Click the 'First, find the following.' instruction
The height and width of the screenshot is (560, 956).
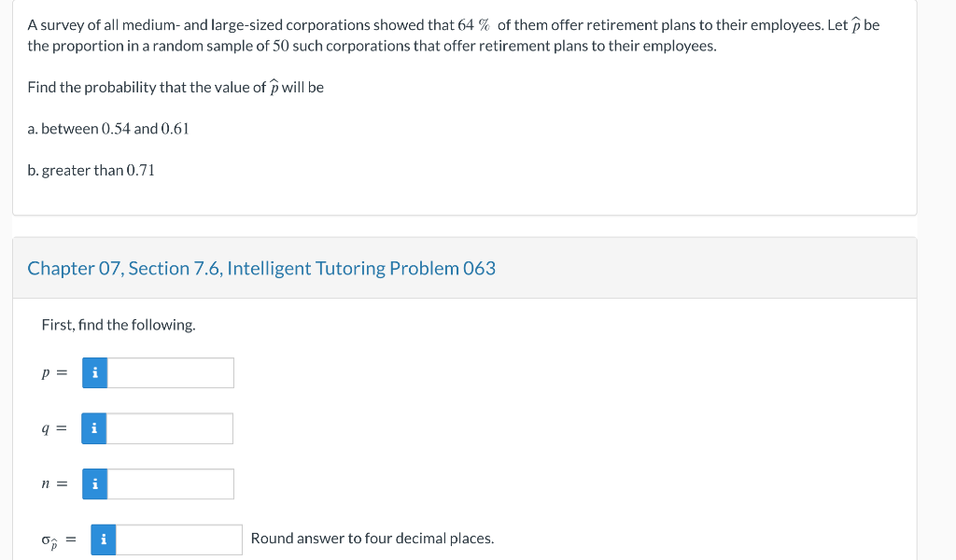(119, 325)
